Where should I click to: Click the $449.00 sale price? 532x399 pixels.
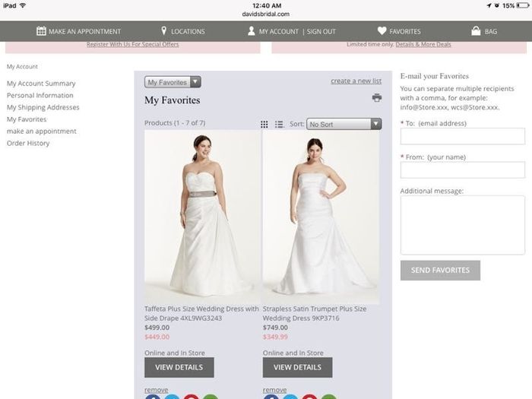tap(157, 337)
